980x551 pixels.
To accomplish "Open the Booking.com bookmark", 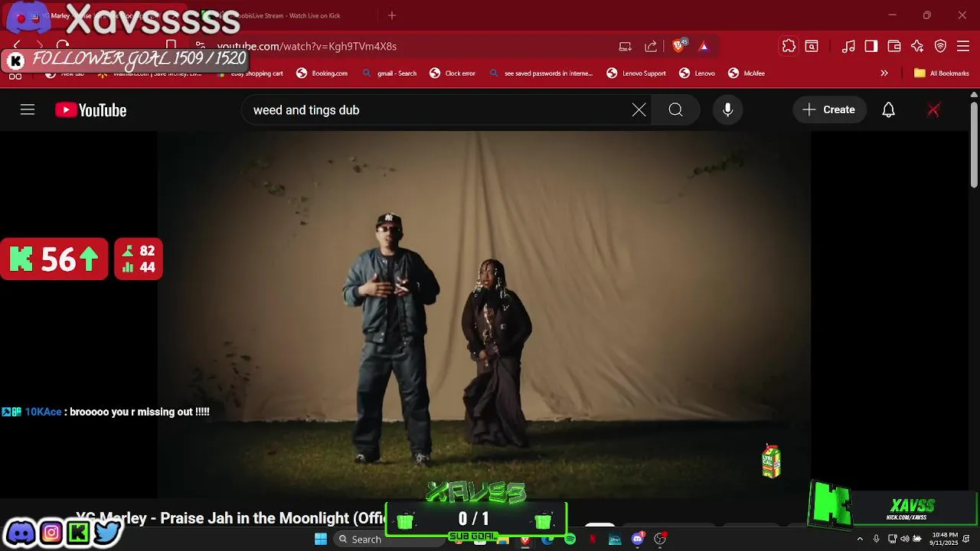I will point(322,73).
